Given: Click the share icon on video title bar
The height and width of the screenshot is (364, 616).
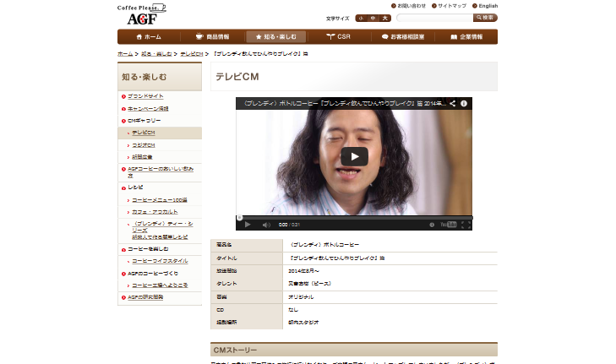Looking at the screenshot, I should point(453,104).
